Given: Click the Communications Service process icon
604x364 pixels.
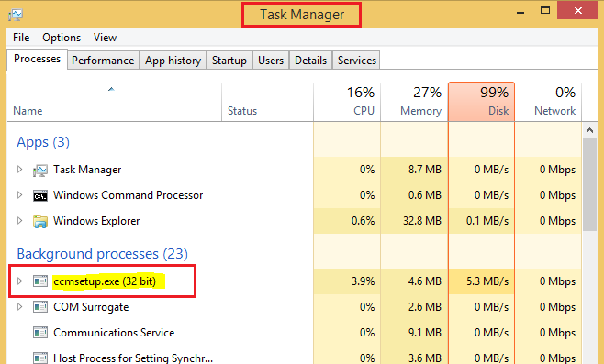Looking at the screenshot, I should pyautogui.click(x=40, y=333).
